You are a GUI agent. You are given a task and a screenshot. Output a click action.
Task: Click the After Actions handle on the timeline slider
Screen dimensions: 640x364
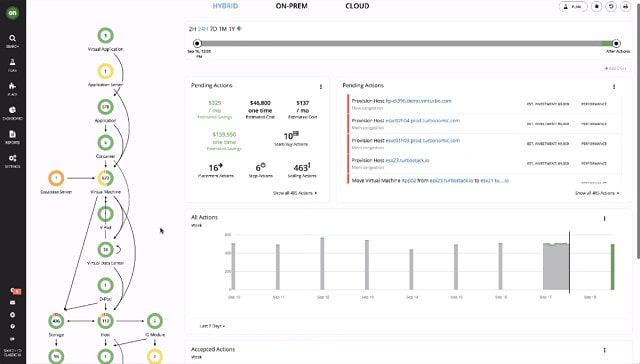(616, 43)
